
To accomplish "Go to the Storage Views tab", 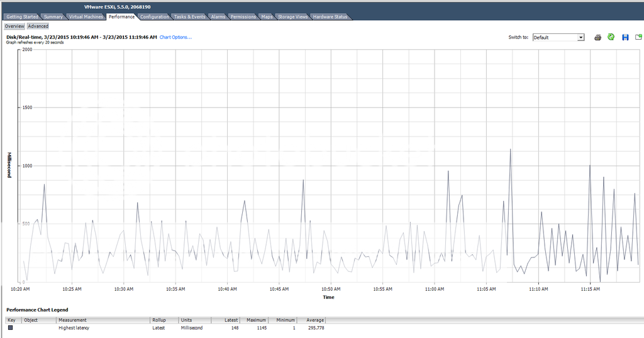I will pyautogui.click(x=293, y=17).
